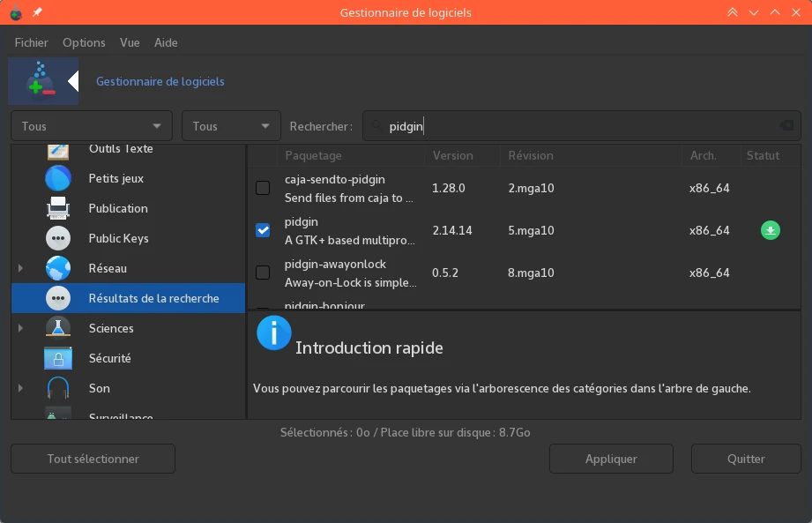
Task: Click the double-chevron keep-above title bar button
Action: [x=733, y=12]
